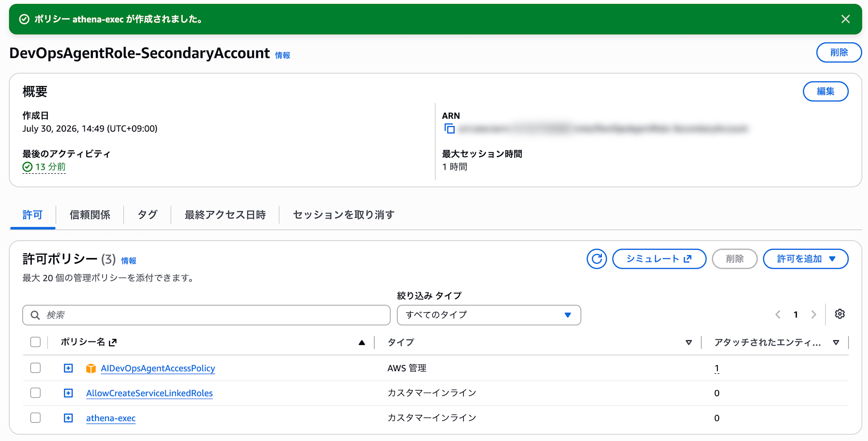This screenshot has width=868, height=441.
Task: Open the 最終アクセス日時 tab
Action: [225, 215]
